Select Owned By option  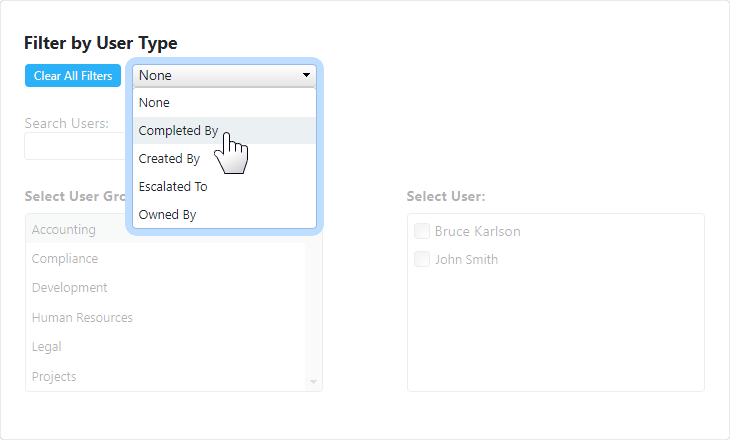224,214
